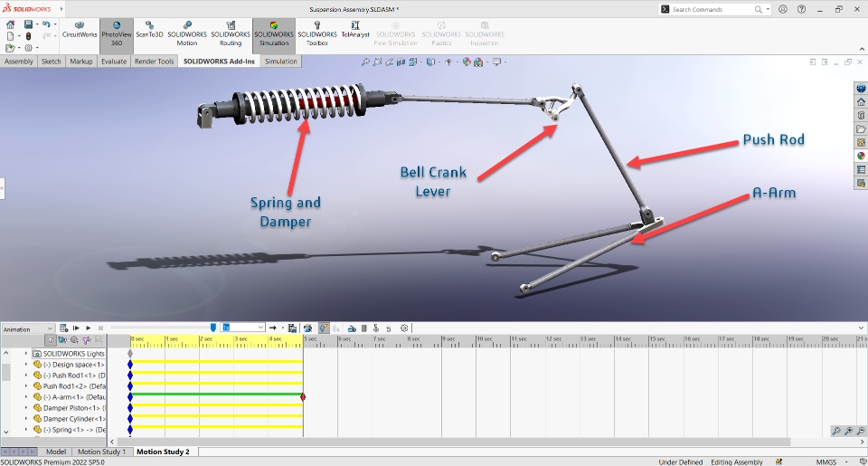Open the Apply Scene icon
Image resolution: width=868 pixels, height=466 pixels.
(x=477, y=62)
